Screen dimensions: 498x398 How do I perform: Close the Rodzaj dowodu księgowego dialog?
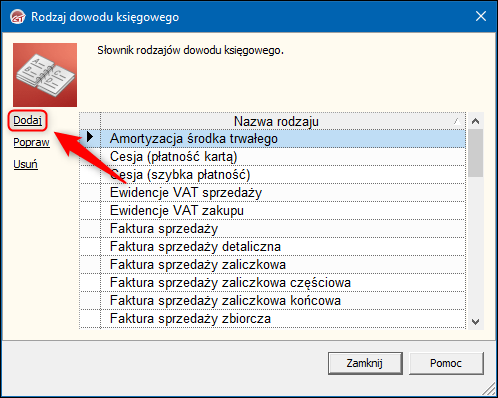(x=481, y=16)
